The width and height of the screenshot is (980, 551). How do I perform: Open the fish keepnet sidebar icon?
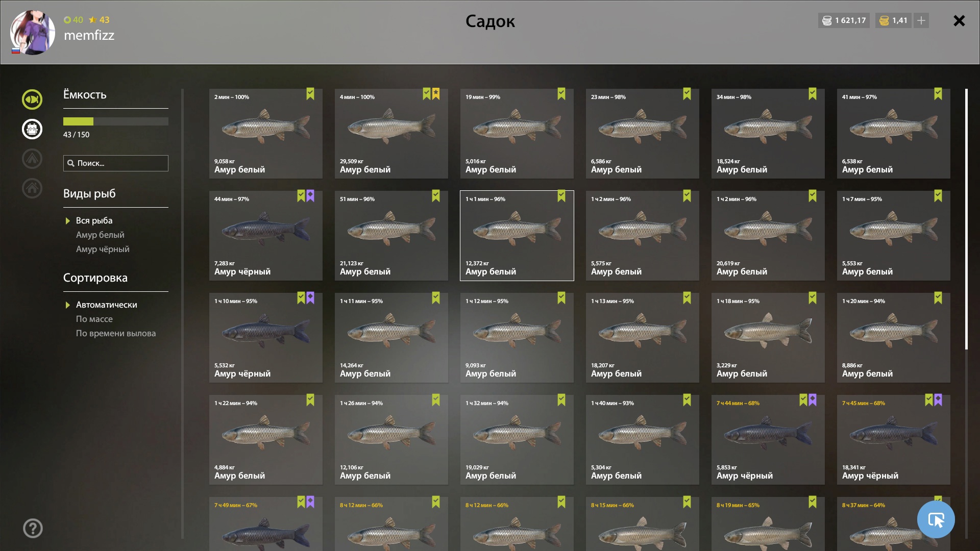tap(32, 99)
